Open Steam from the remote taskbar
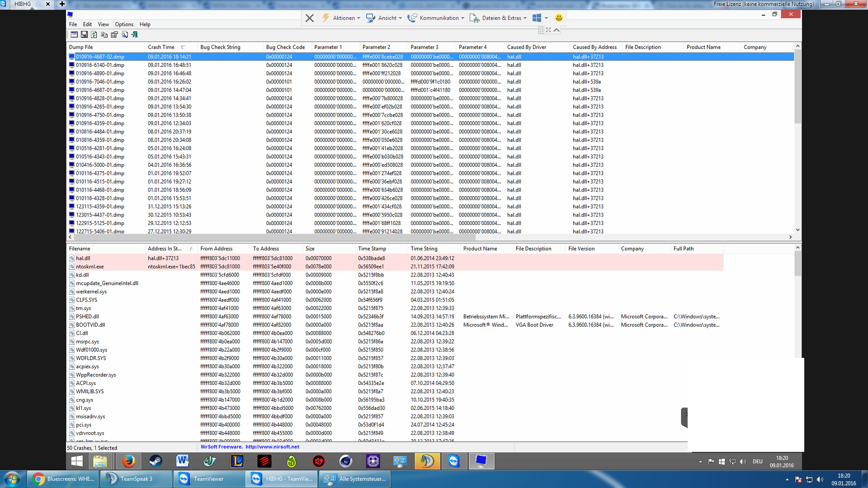Viewport: 868px width, 488px height. click(x=156, y=461)
